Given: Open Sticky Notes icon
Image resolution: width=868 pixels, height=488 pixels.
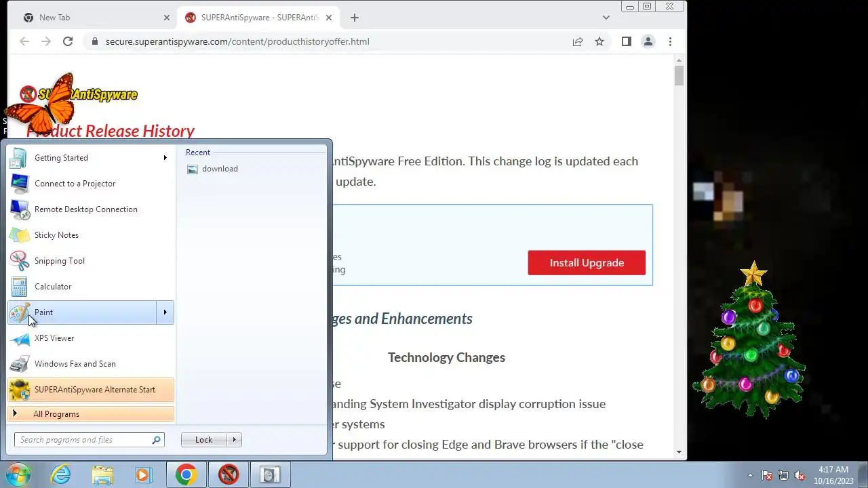Looking at the screenshot, I should pos(19,235).
